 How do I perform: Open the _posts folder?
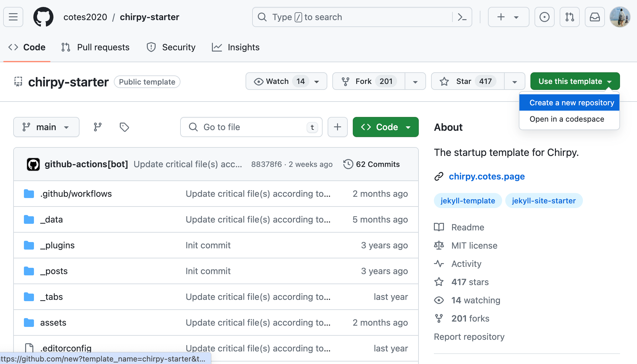[54, 271]
